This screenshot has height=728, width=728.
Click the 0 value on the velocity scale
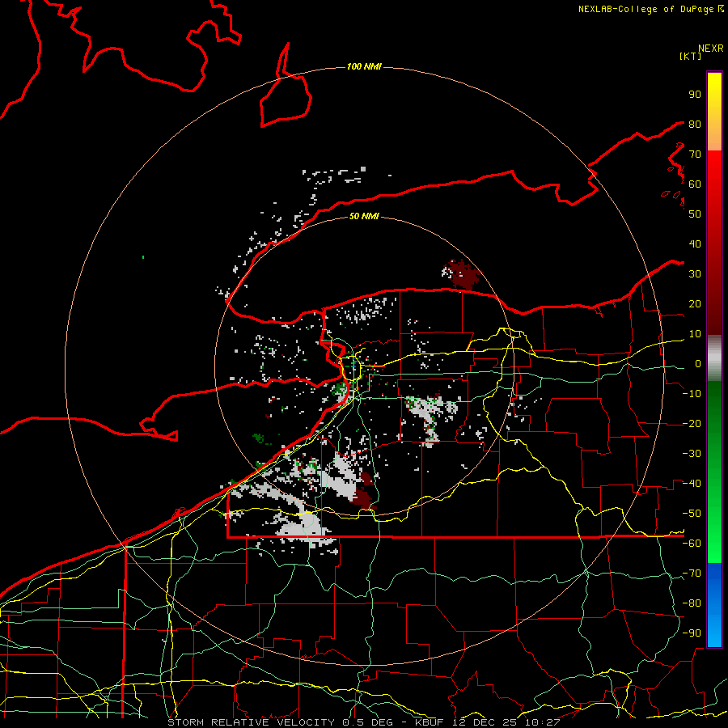coord(698,364)
